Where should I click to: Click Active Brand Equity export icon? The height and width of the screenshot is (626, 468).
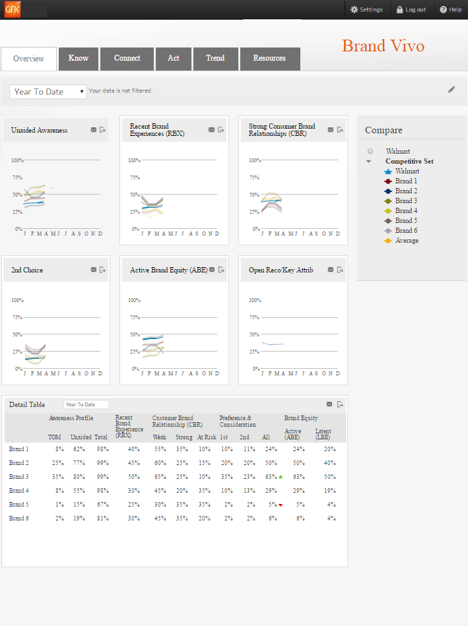(x=221, y=270)
